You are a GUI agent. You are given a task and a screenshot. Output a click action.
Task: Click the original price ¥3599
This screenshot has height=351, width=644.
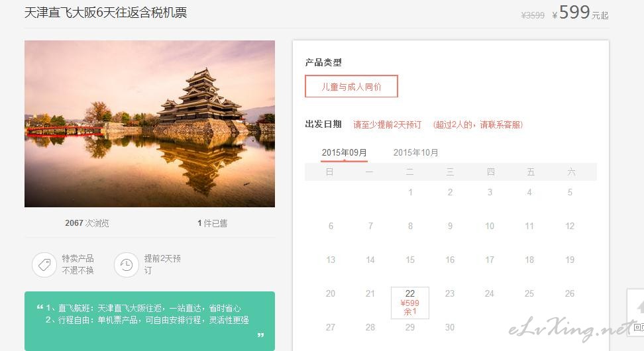click(x=533, y=16)
